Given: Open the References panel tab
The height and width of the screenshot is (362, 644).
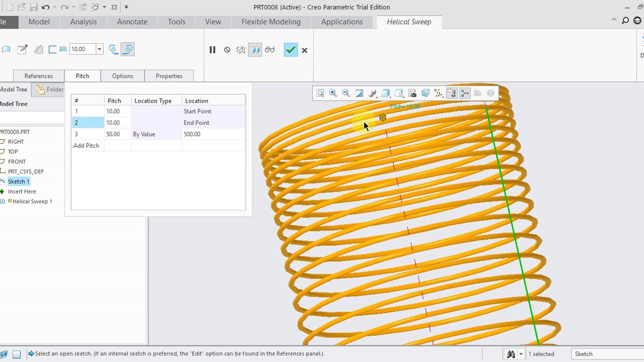Looking at the screenshot, I should point(39,76).
